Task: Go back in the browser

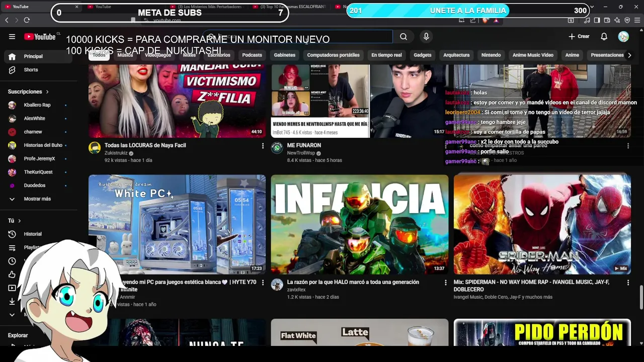Action: [7, 20]
